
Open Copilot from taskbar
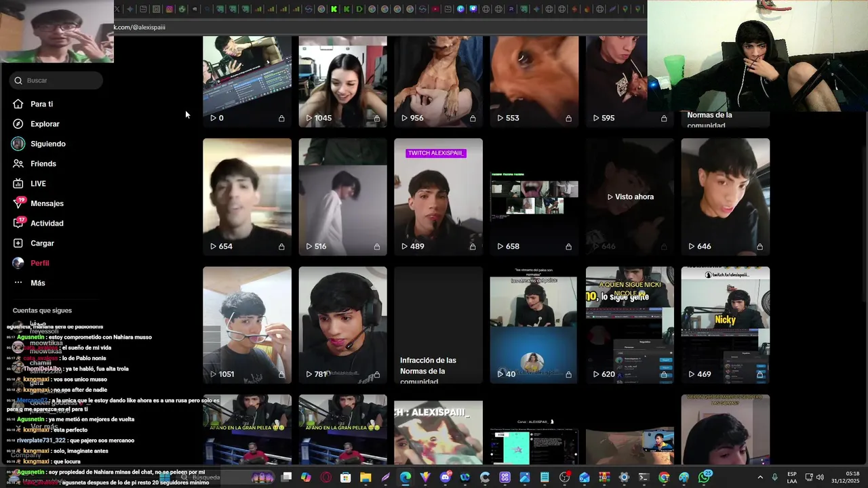306,477
